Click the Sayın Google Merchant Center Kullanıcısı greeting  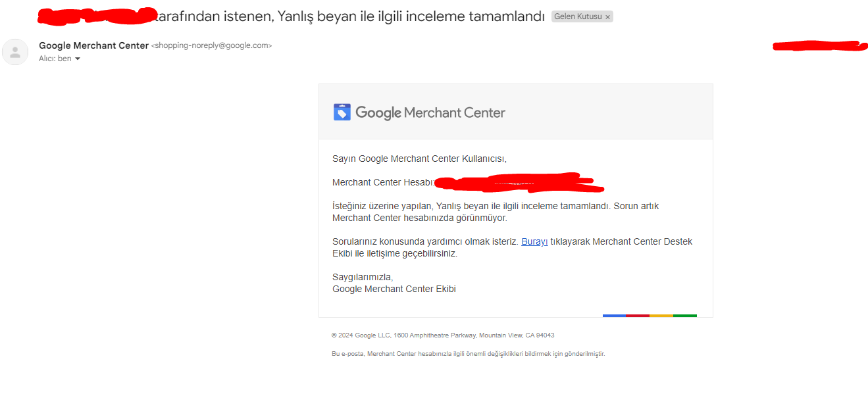click(x=419, y=159)
